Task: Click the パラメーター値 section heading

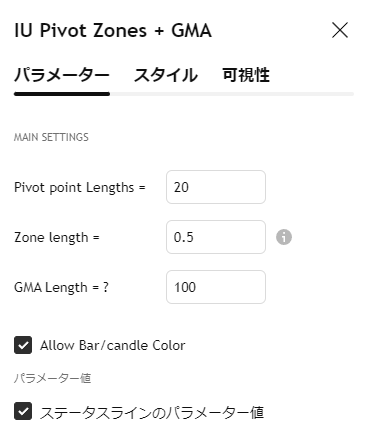Action: click(52, 378)
